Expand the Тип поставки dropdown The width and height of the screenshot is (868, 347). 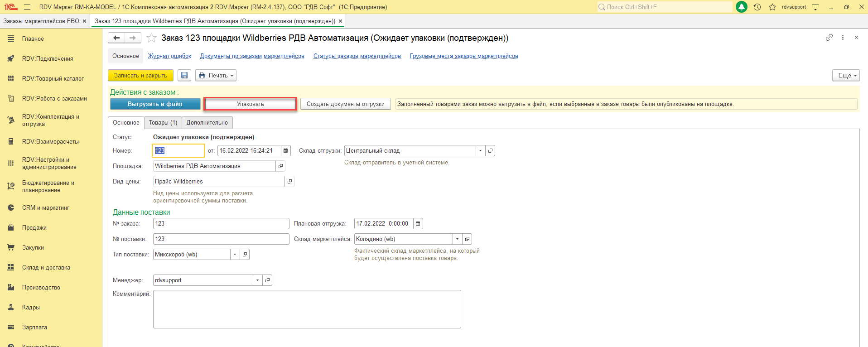pos(235,254)
